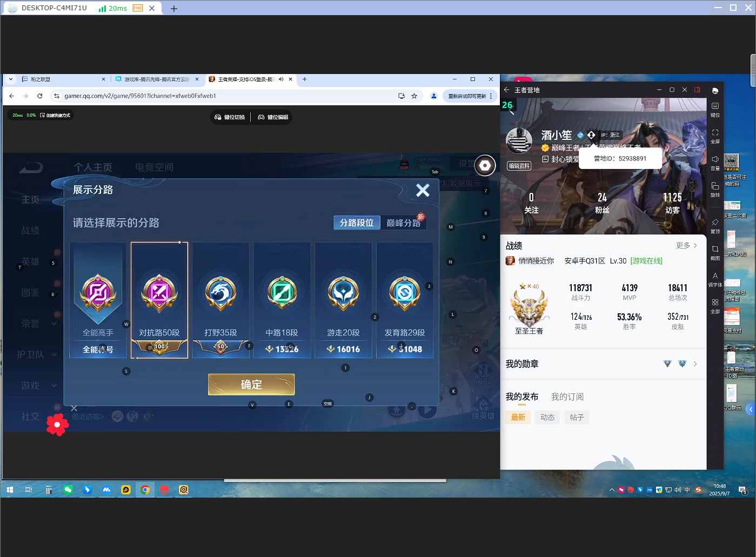Select the 帖子 filter chip
This screenshot has height=557, width=756.
tap(577, 417)
